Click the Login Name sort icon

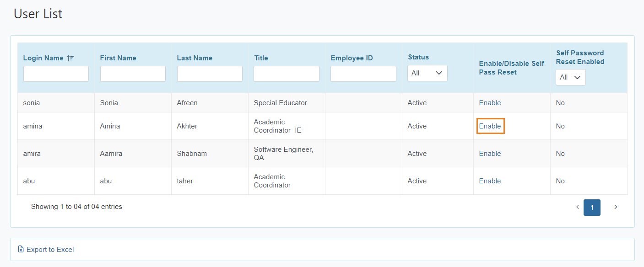tap(70, 58)
